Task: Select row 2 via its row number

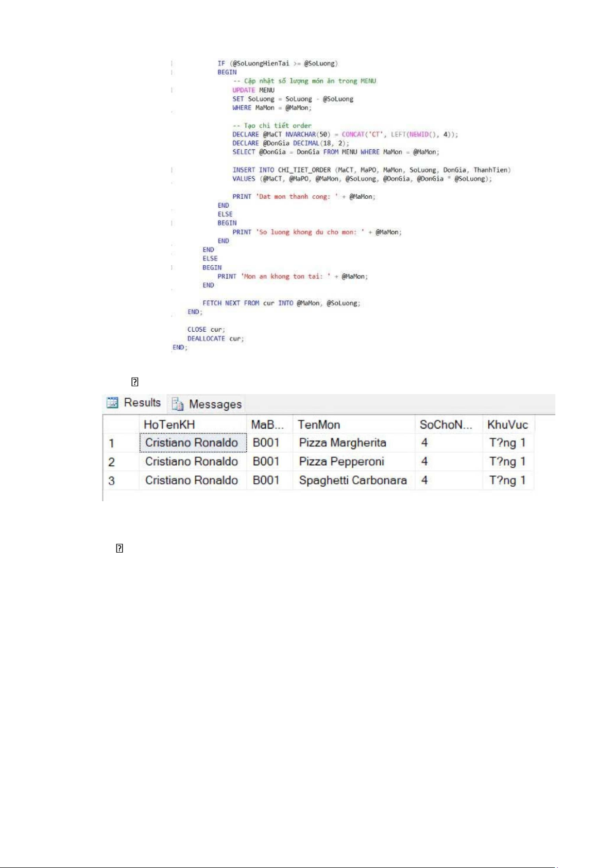Action: click(112, 462)
